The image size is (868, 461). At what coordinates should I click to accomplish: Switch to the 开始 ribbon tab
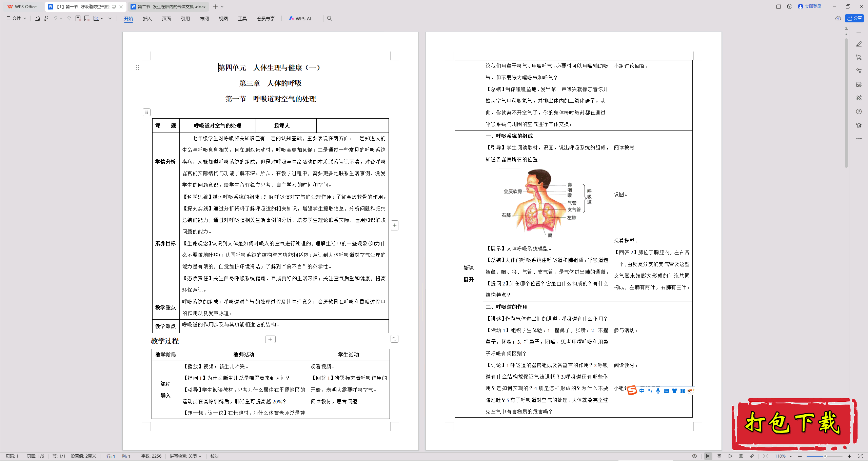pos(129,19)
